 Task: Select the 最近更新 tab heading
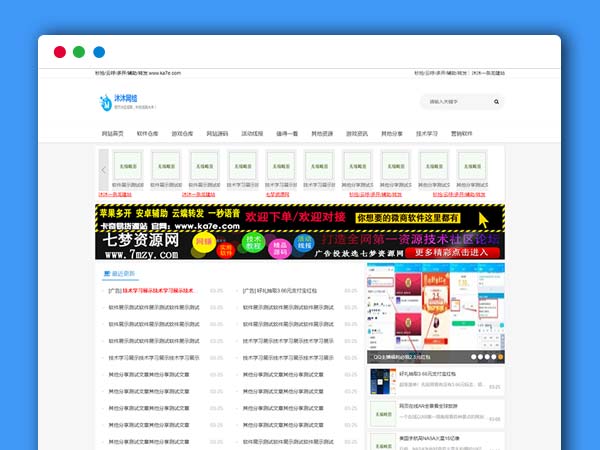click(x=119, y=274)
